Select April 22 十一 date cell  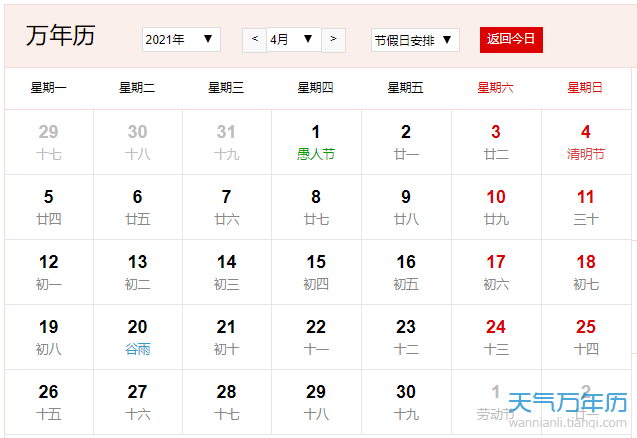[x=316, y=337]
